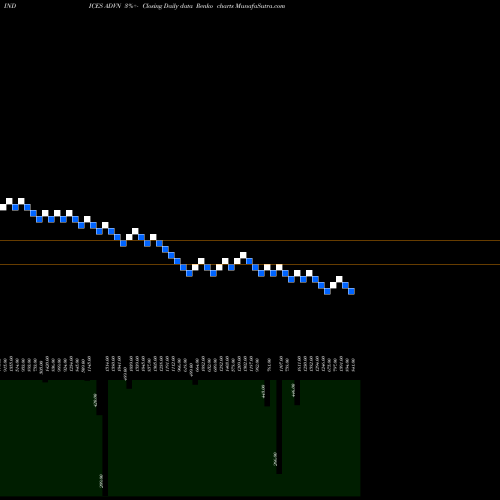Click the lower orange horizontal level line
Viewport: 500px width, 500px height.
250,265
